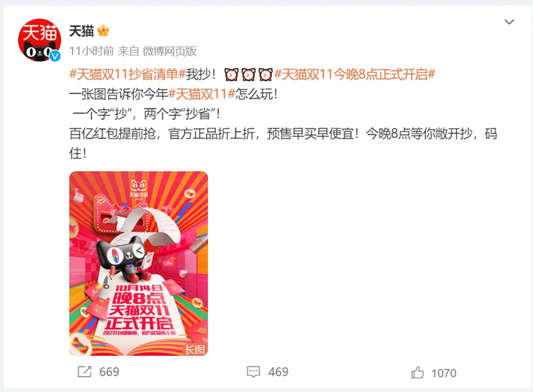Click the 长图 label on image
Viewport: 533px width, 392px height.
(x=195, y=350)
